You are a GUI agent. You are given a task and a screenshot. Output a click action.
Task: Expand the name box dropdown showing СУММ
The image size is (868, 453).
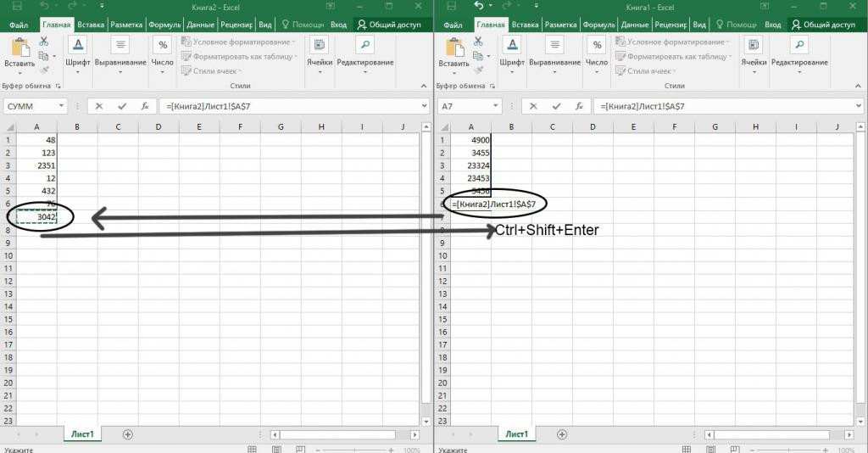click(x=61, y=106)
